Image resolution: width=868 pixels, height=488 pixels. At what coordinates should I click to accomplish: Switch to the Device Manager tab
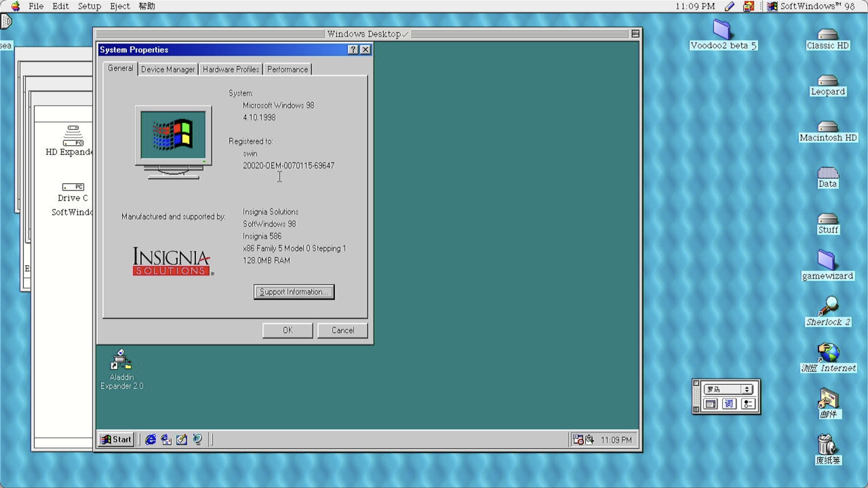168,69
